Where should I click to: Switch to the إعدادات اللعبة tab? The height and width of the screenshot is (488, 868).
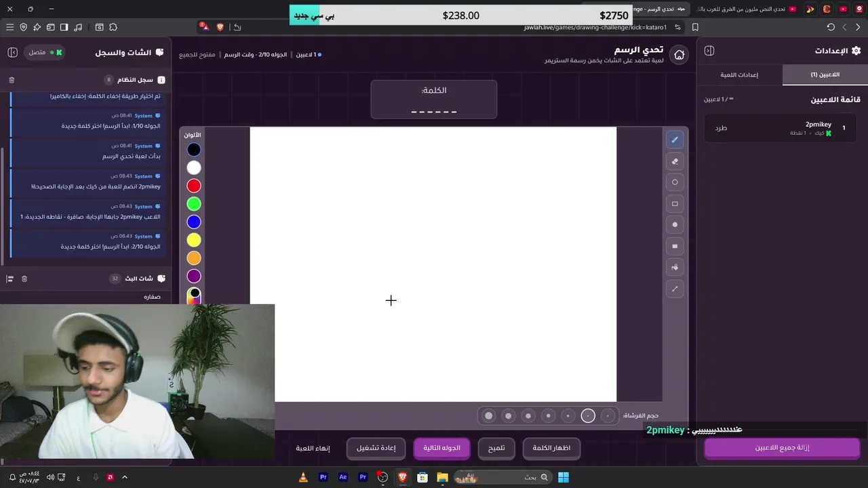[739, 75]
